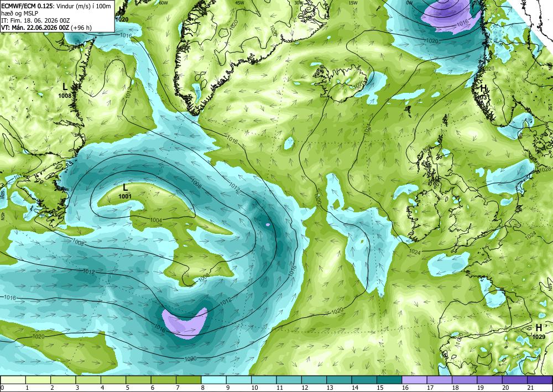Click the 'VT: Mán. 22.06.2026 00Z (+96 h)' line
This screenshot has width=553, height=392.
click(x=46, y=28)
